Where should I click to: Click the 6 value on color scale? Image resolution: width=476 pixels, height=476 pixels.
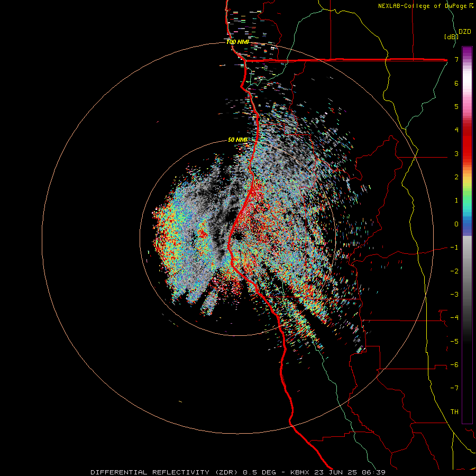pos(456,83)
